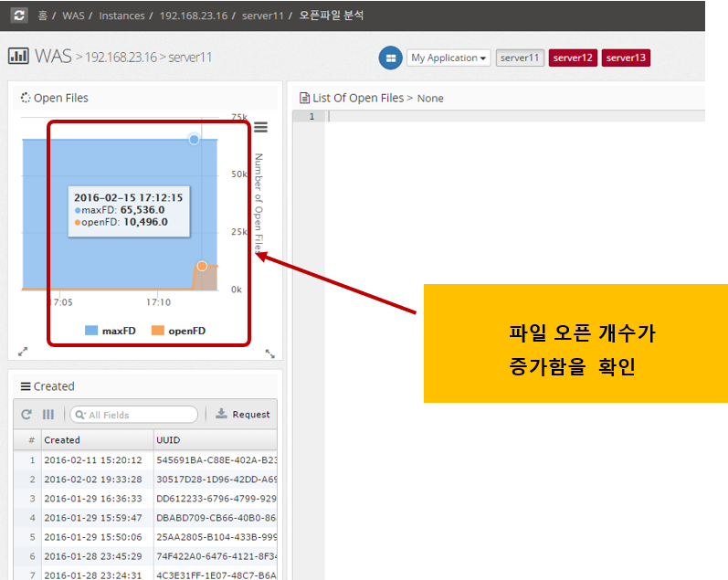This screenshot has height=580, width=728.
Task: Go to Instances in breadcrumb
Action: coord(121,16)
